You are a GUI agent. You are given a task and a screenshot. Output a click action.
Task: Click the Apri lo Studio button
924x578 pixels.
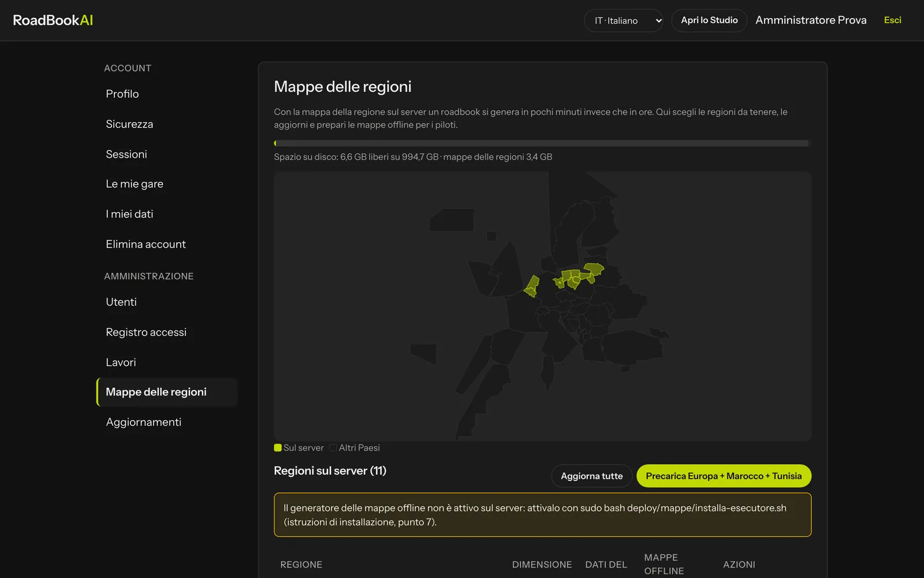pyautogui.click(x=709, y=20)
